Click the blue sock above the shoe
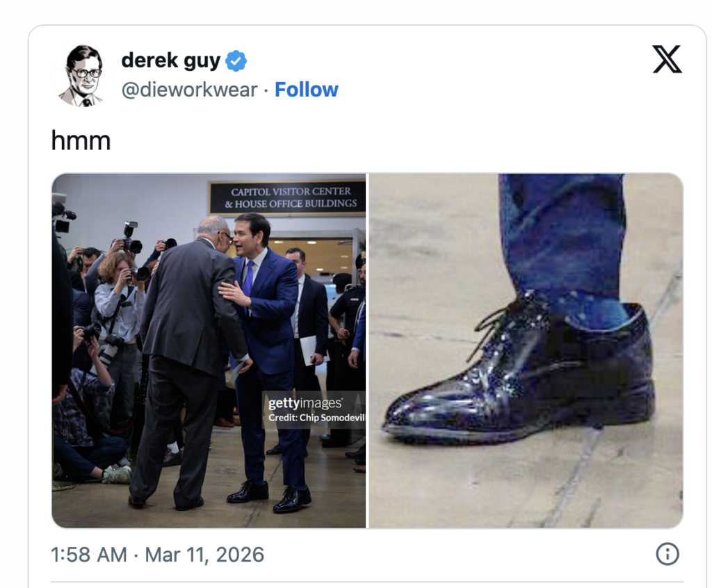 coord(598,311)
